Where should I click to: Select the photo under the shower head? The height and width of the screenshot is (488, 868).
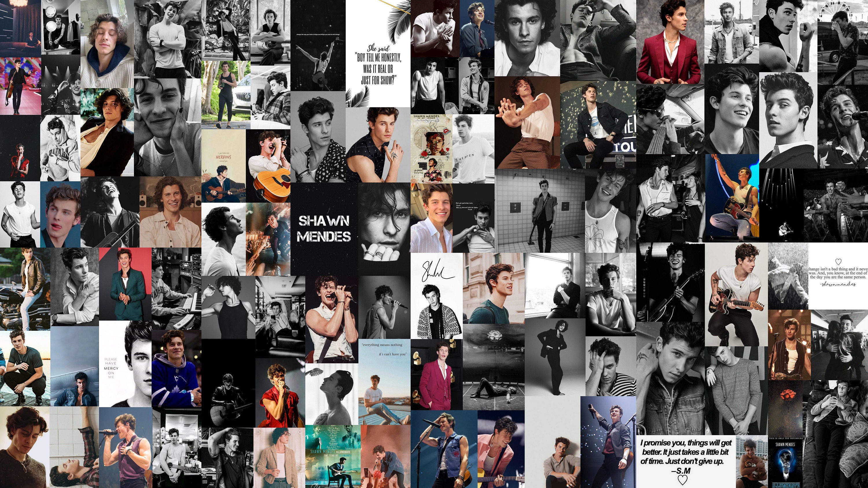[332, 394]
